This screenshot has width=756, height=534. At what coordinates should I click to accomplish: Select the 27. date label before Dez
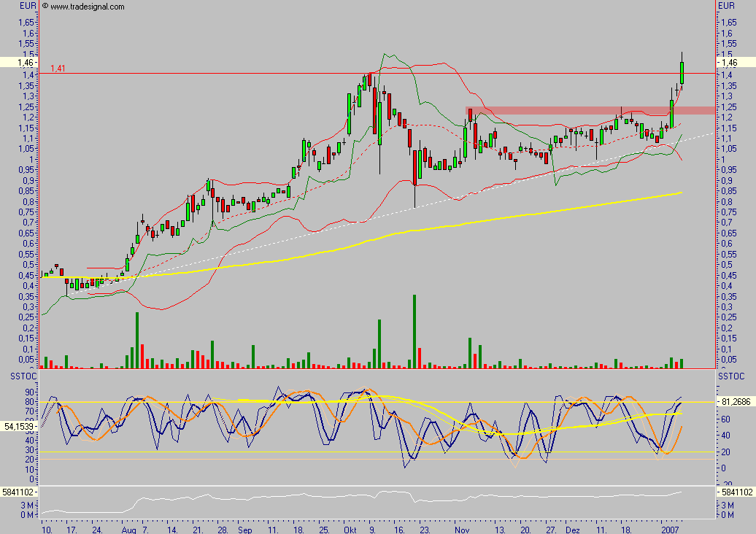[x=551, y=530]
